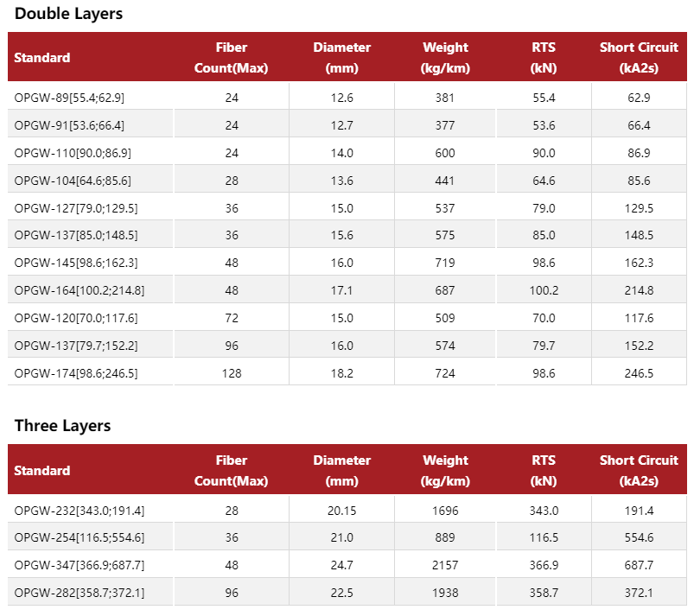Click the Fiber Count(Max) column header
The height and width of the screenshot is (616, 694).
231,57
